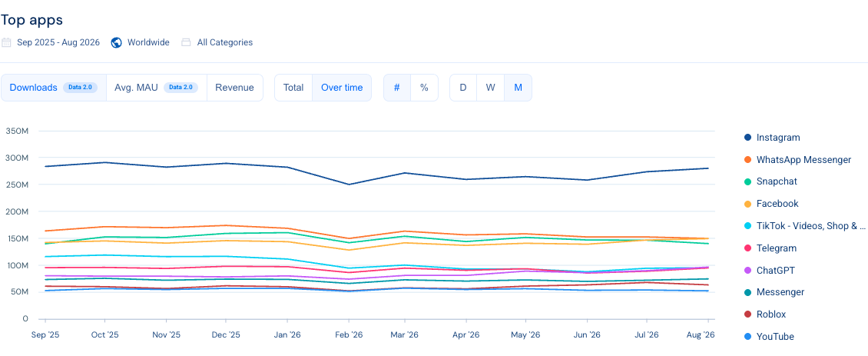The height and width of the screenshot is (356, 868).
Task: Click the Nov '25 axis label
Action: click(166, 335)
